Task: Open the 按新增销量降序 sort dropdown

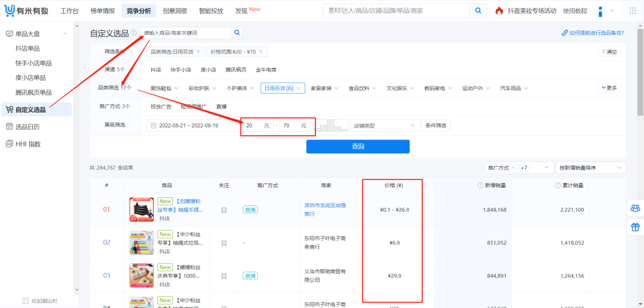Action: (590, 168)
